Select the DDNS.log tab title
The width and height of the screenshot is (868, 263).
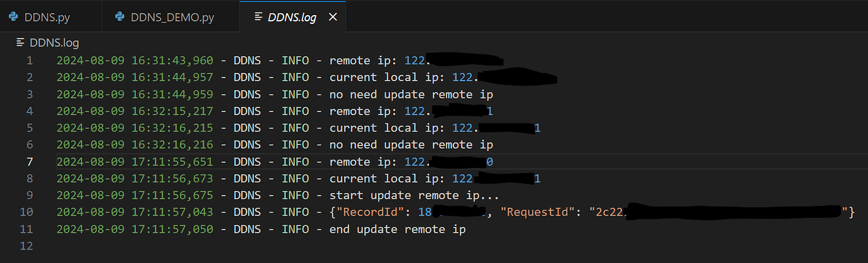point(292,17)
